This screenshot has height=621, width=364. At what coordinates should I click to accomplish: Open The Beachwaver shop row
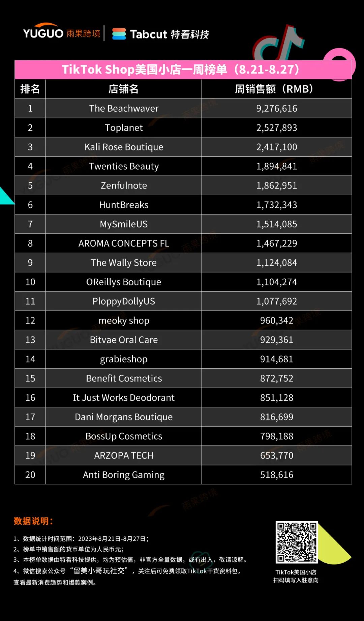tap(183, 108)
